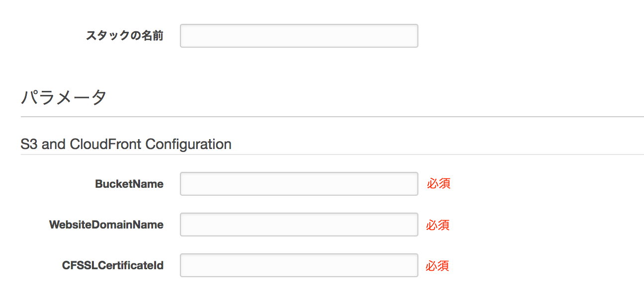The height and width of the screenshot is (305, 644).
Task: Click S3 in the configuration heading
Action: [29, 144]
